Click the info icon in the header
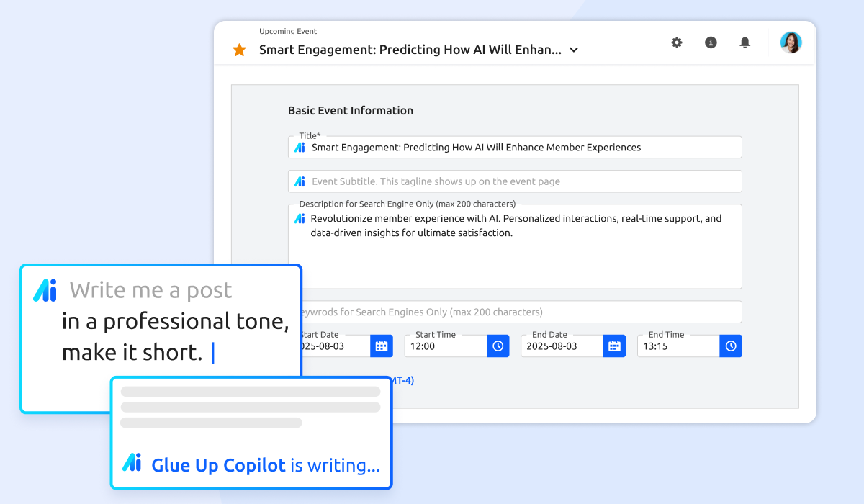This screenshot has width=864, height=504. 711,42
